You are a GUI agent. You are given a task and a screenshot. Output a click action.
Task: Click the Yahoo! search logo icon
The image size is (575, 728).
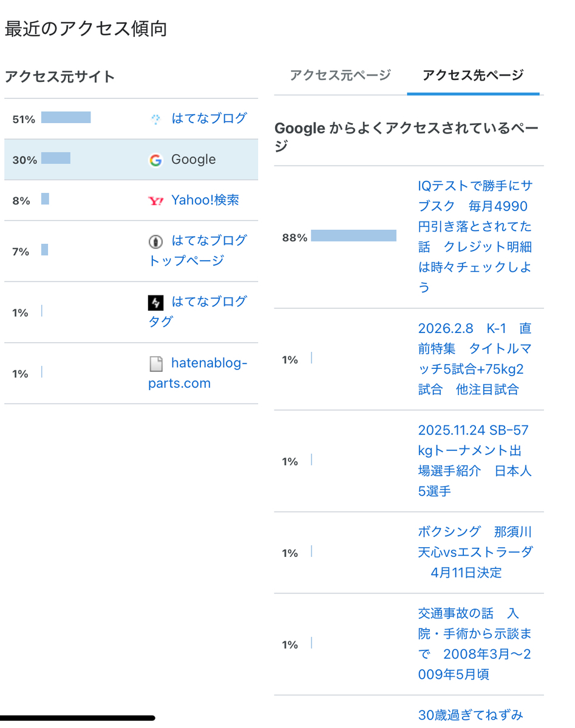point(155,201)
